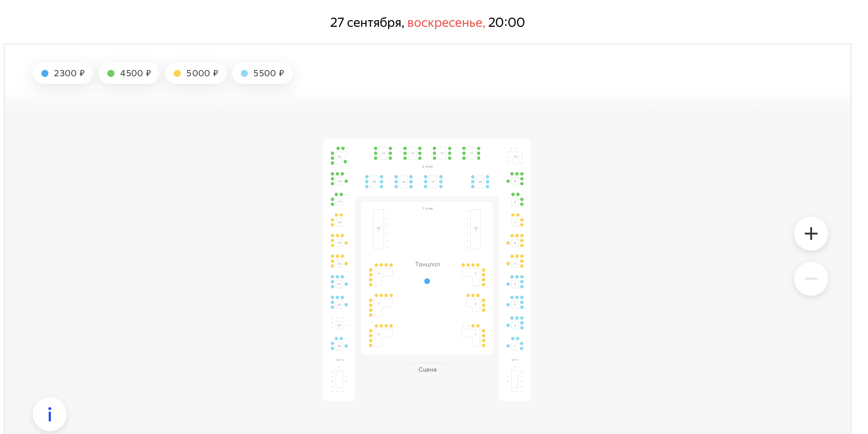This screenshot has width=868, height=434.
Task: Pick the light-blue seat right of table 21
Action: (346, 284)
